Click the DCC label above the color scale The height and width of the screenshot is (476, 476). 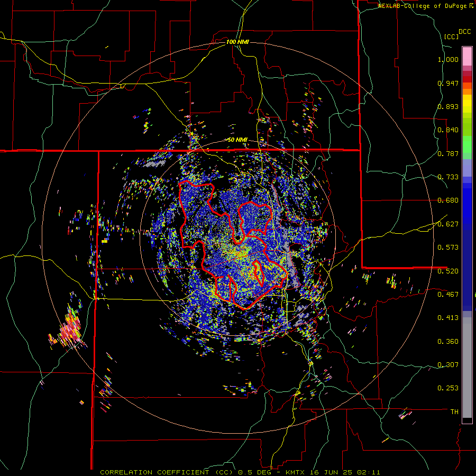point(464,31)
